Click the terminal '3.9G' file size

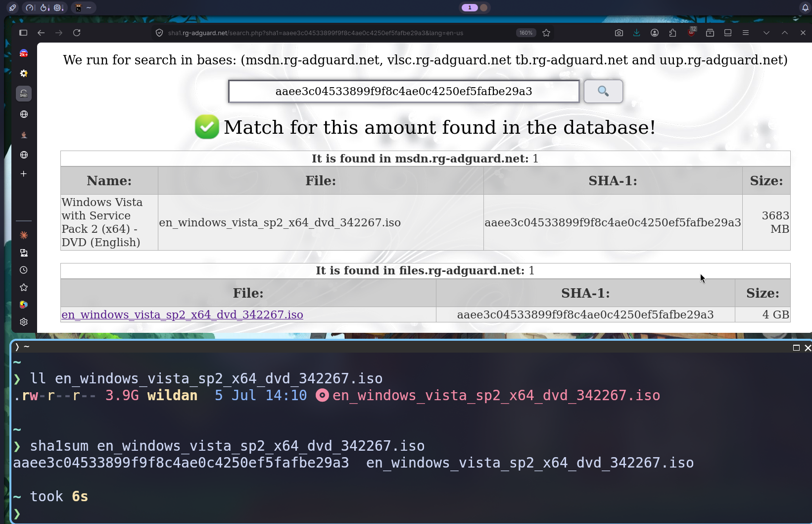[122, 395]
